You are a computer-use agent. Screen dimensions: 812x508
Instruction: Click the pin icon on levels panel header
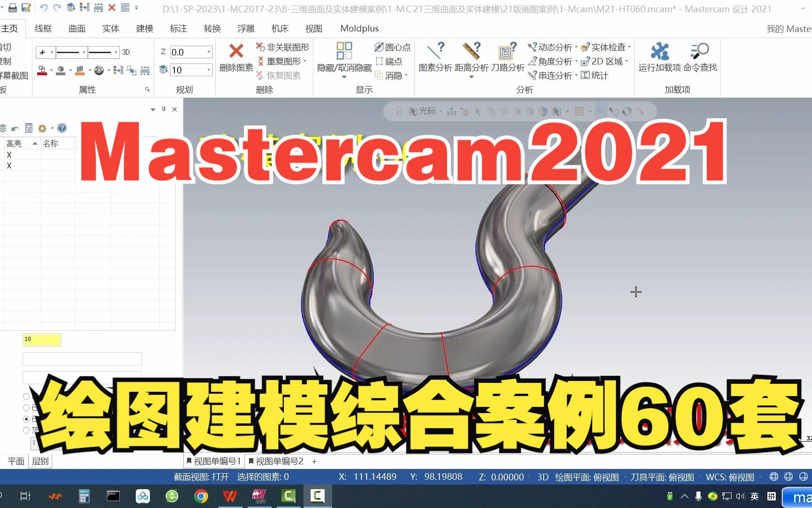(x=164, y=109)
